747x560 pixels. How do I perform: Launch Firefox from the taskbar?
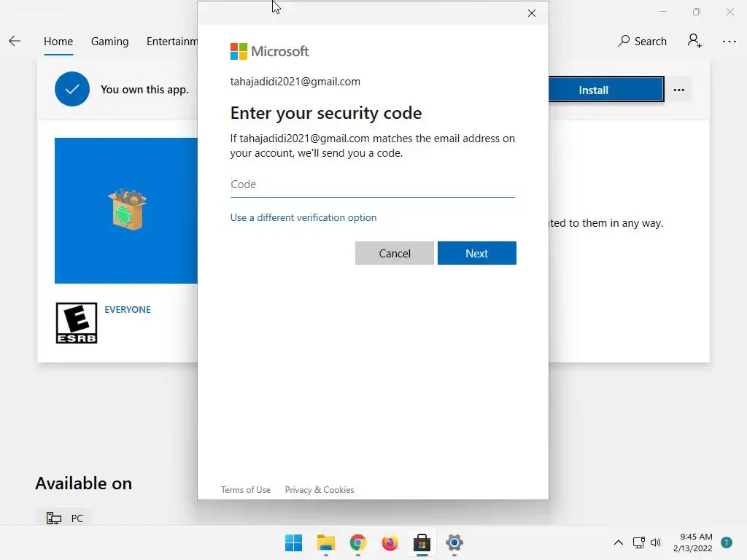[x=390, y=542]
